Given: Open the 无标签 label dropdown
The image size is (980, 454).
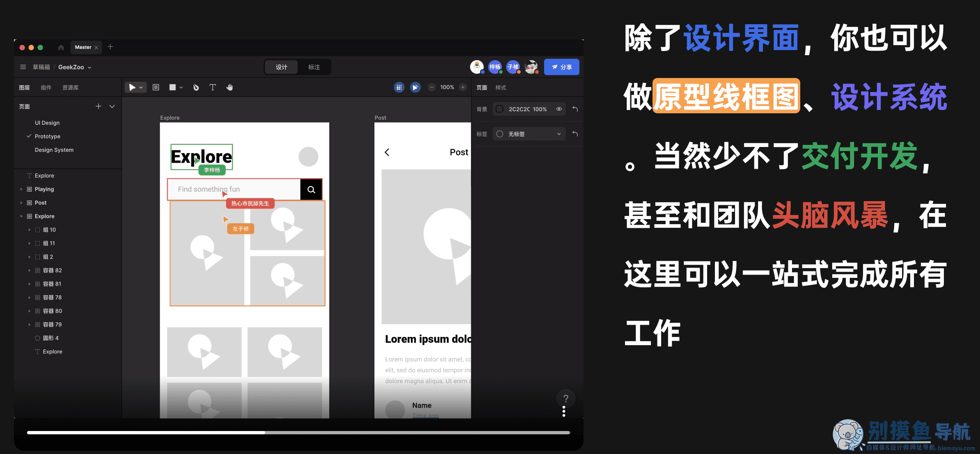Looking at the screenshot, I should coord(529,134).
